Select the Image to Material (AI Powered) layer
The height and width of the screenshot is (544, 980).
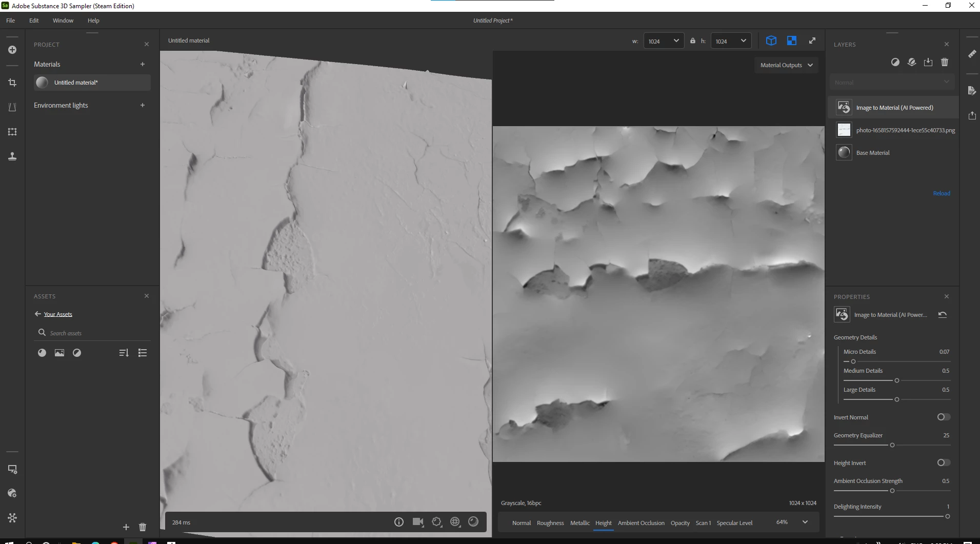tap(893, 108)
